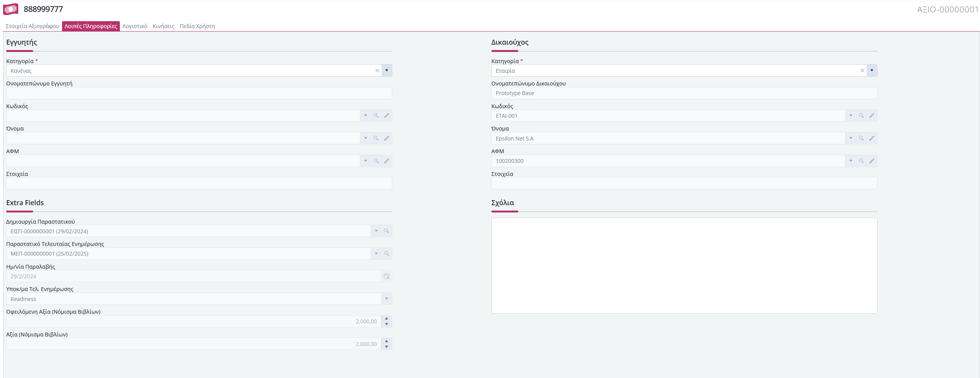Screen dimensions: 980x378
Task: Edit Εγγυητής ΑΦΜ with pencil icon
Action: [x=387, y=161]
